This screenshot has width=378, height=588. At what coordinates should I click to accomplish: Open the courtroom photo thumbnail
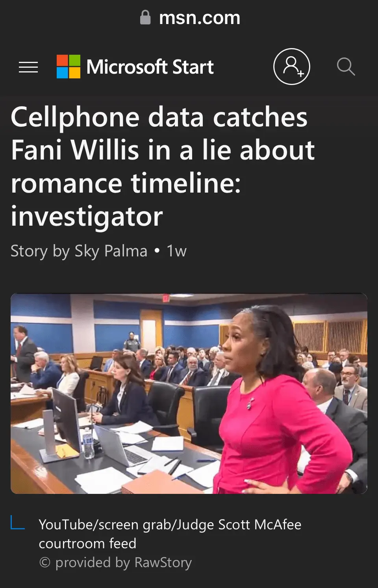pos(189,393)
